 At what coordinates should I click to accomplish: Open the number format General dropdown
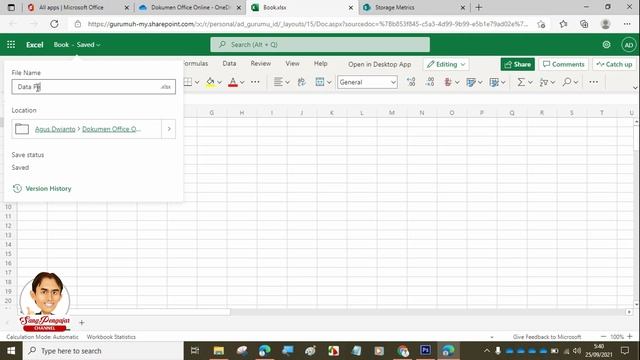(367, 82)
